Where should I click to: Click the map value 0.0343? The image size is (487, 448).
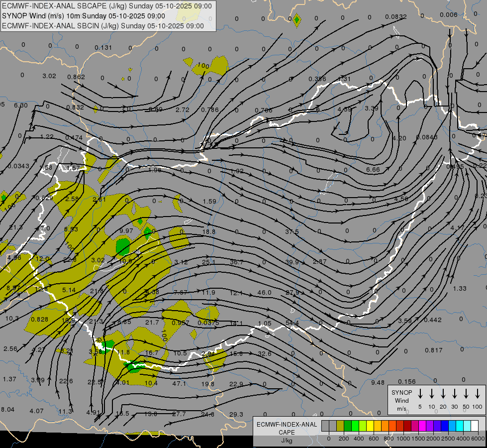18,166
